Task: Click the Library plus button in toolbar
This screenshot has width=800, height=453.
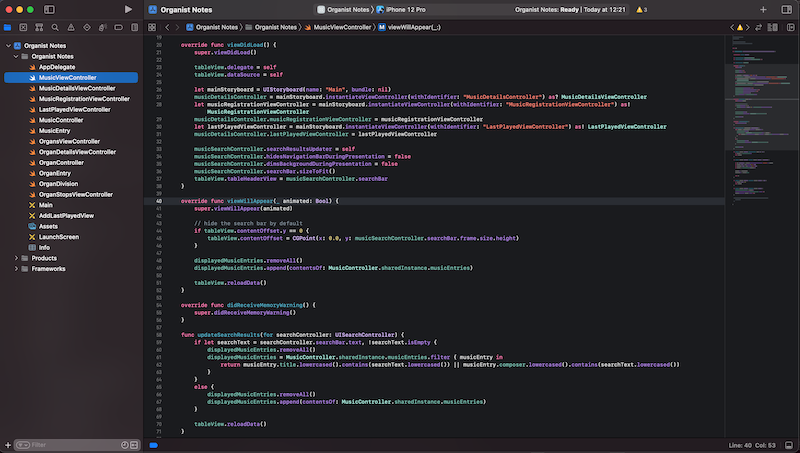Action: [763, 9]
